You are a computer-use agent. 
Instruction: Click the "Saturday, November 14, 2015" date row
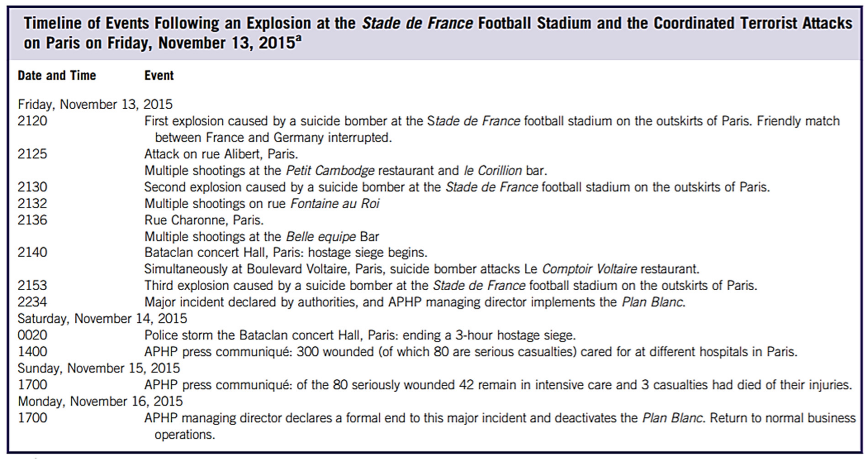click(x=102, y=319)
